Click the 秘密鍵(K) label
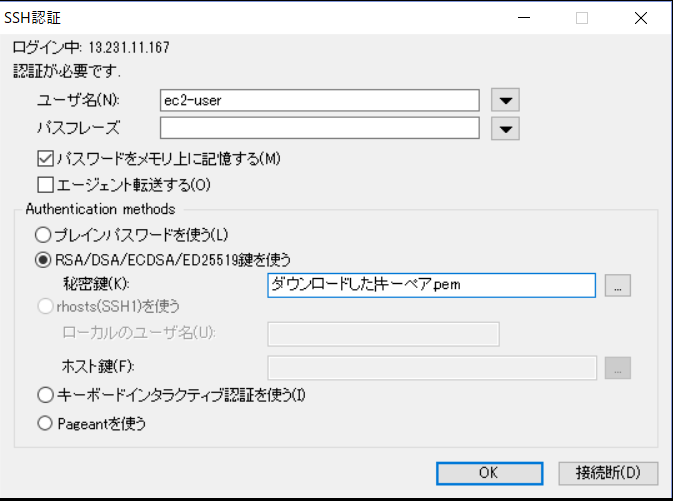The height and width of the screenshot is (501, 673). (x=96, y=284)
